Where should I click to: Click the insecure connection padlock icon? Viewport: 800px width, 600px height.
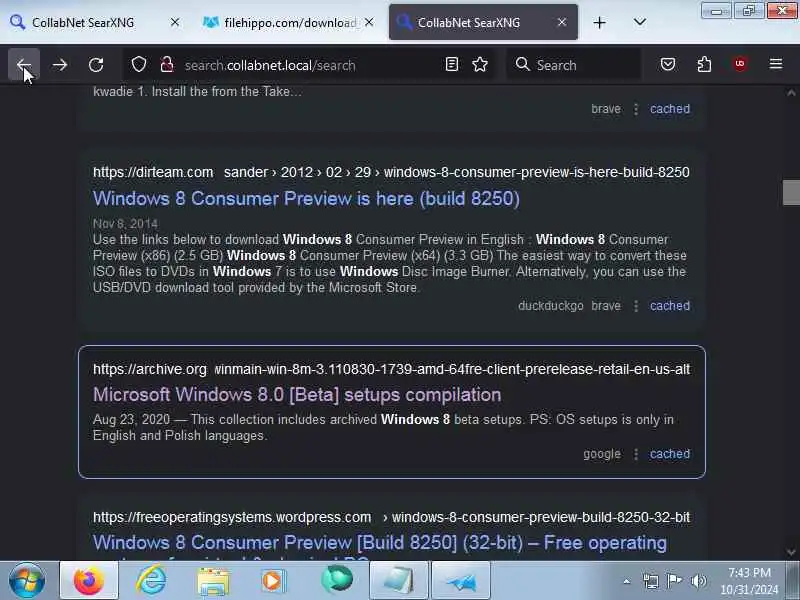point(167,65)
